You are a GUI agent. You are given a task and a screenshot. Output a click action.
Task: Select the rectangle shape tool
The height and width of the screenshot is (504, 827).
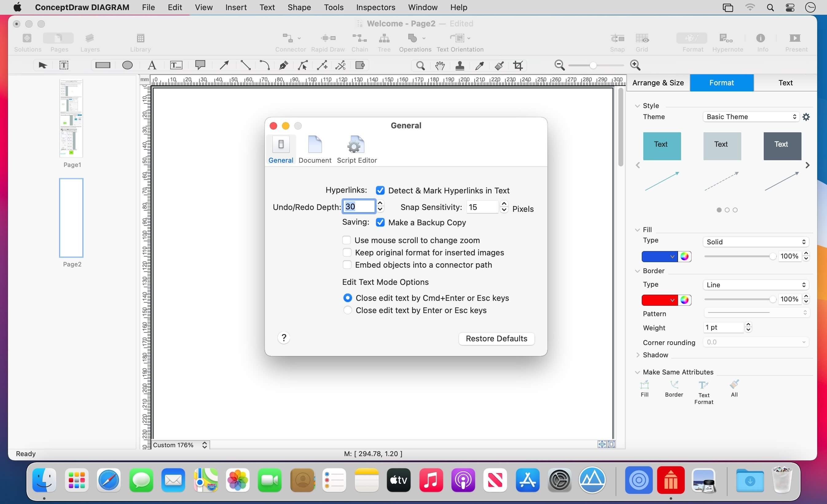point(103,65)
